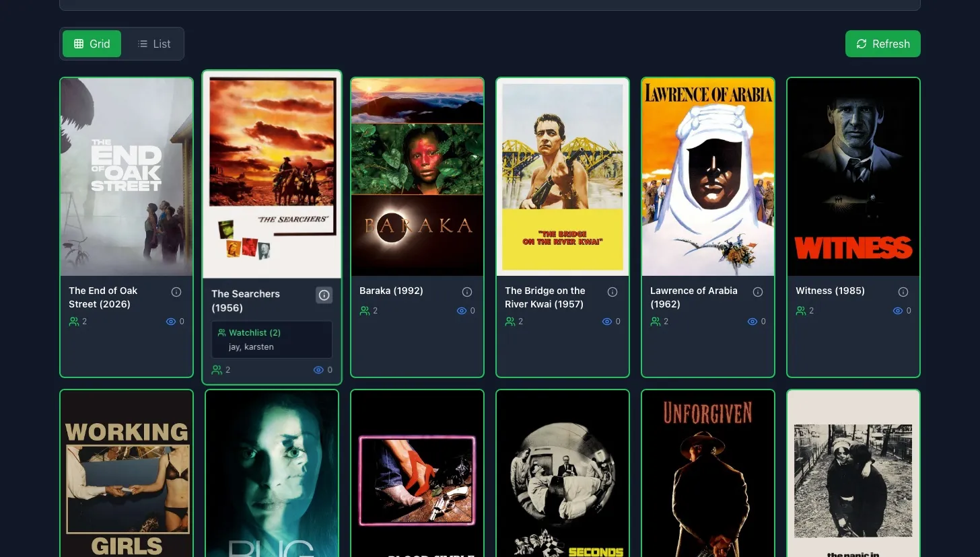Click the info icon on The Searchers card
This screenshot has width=980, height=557.
324,295
